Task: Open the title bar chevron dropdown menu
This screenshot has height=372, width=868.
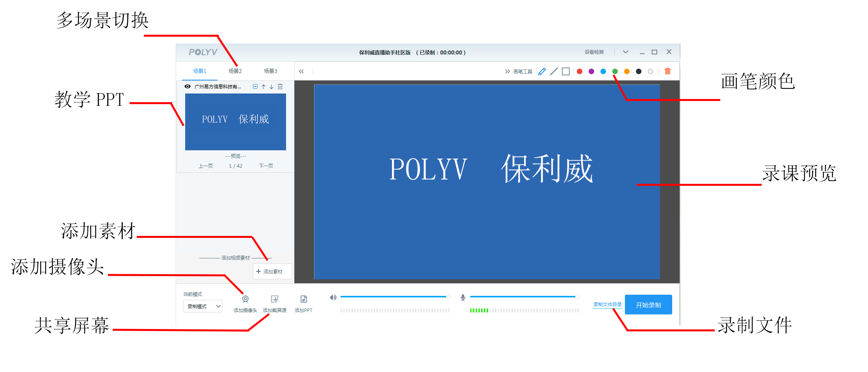Action: pyautogui.click(x=626, y=52)
